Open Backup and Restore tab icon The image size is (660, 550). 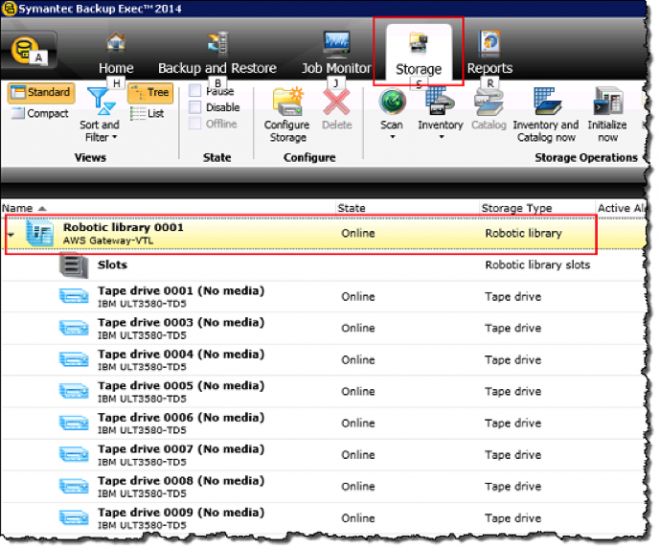(218, 44)
